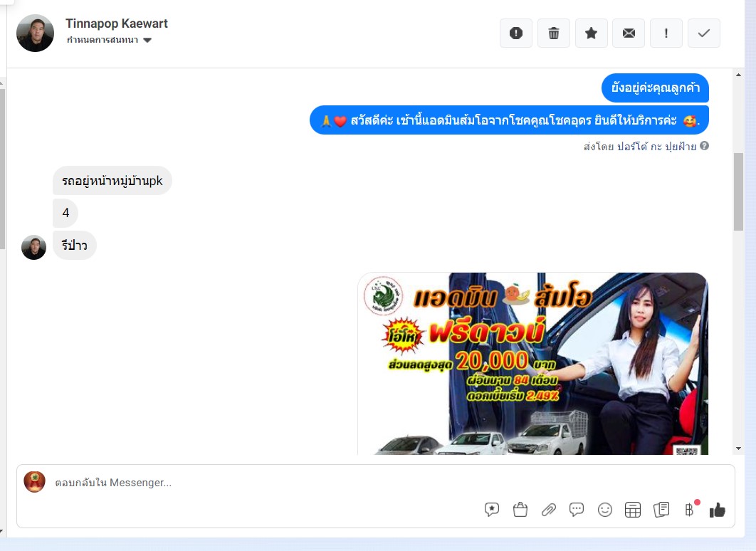Click chat scrollbar down arrow
This screenshot has width=756, height=551.
pyautogui.click(x=739, y=448)
